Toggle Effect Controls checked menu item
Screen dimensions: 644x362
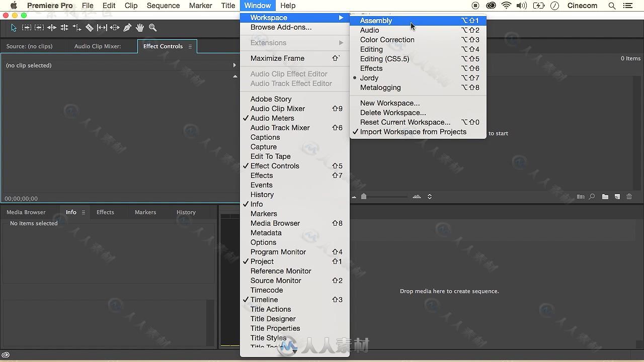tap(295, 166)
